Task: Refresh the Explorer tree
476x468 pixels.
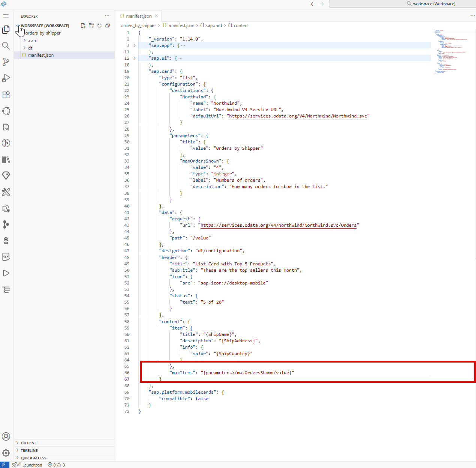Action: click(99, 26)
